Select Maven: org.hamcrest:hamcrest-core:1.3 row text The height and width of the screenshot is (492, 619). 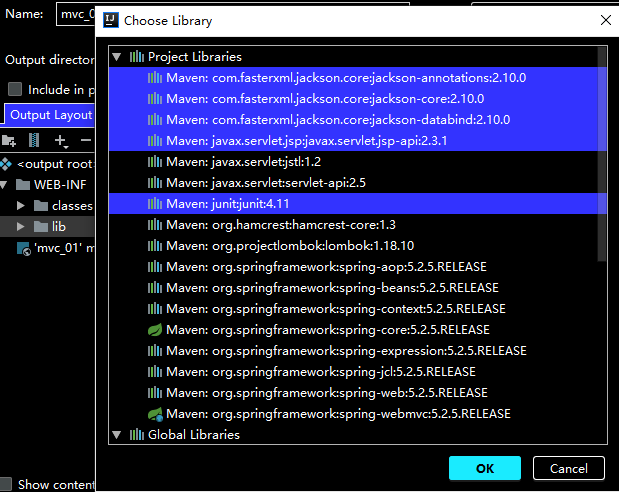click(x=281, y=225)
